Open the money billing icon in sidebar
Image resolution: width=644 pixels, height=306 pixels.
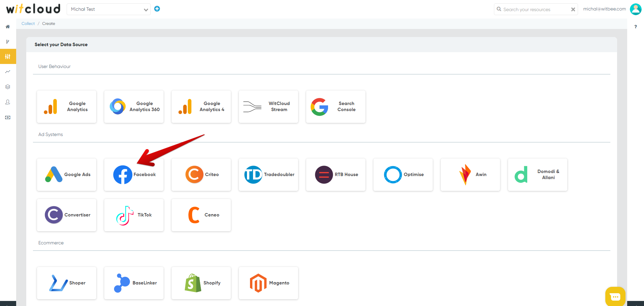pos(8,117)
